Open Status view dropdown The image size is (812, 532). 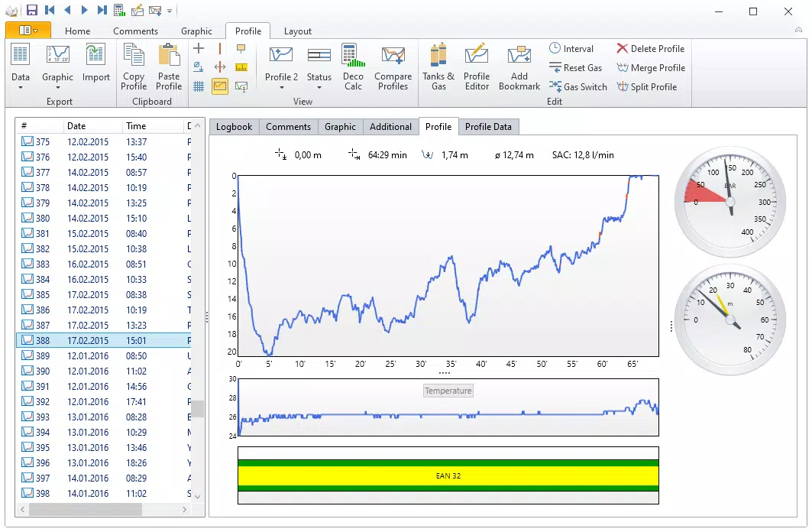pyautogui.click(x=319, y=66)
